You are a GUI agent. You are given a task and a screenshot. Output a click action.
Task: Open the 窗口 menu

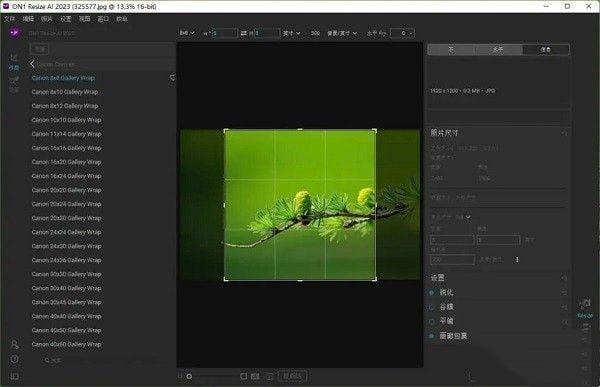coord(103,19)
